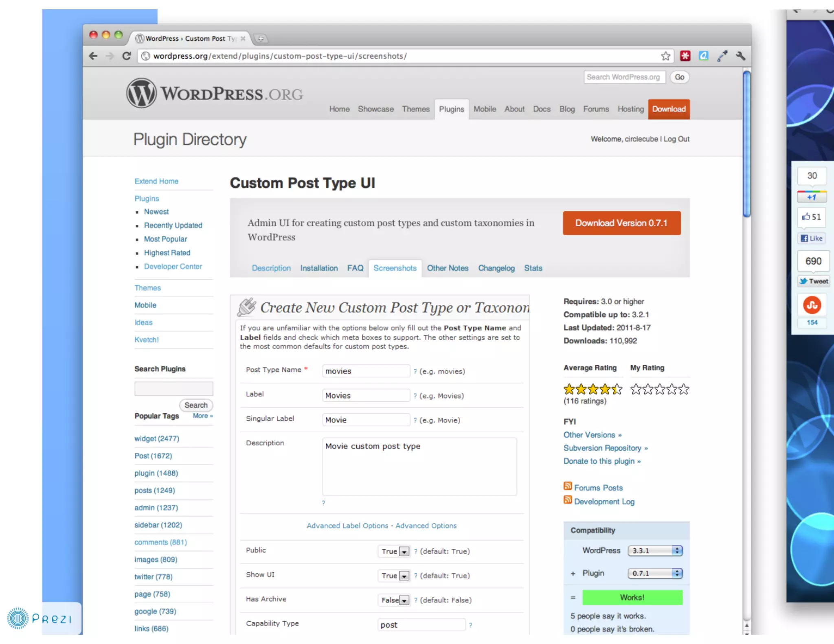This screenshot has height=644, width=834.
Task: Open the browser wrench settings menu
Action: pyautogui.click(x=741, y=56)
